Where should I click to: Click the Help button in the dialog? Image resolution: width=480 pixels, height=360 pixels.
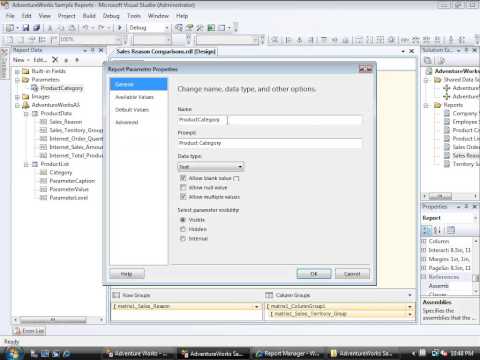[x=127, y=274]
